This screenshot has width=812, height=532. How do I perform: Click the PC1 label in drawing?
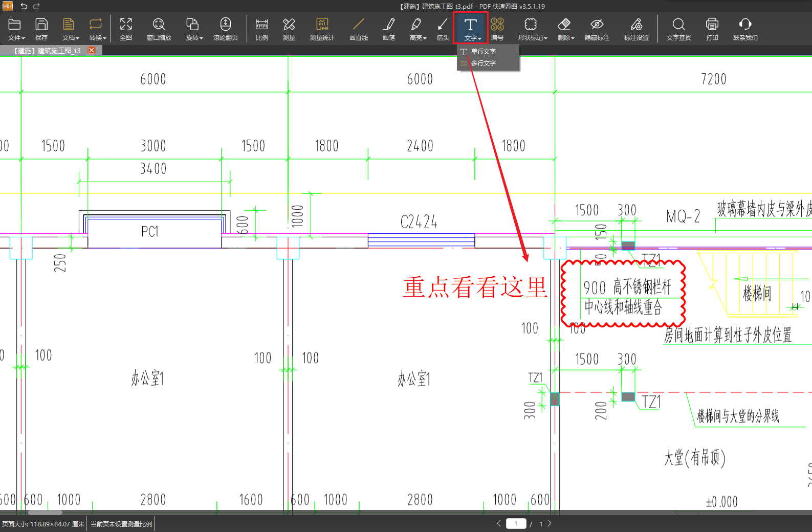click(x=150, y=232)
